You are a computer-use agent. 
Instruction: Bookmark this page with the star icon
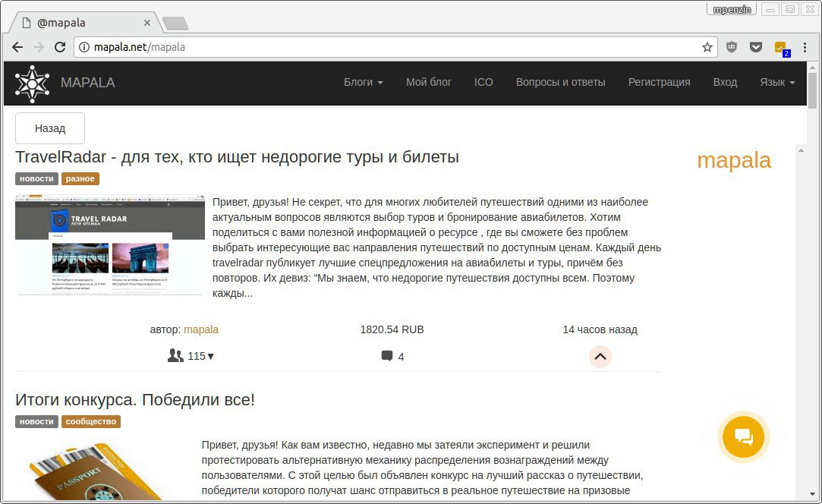(707, 47)
